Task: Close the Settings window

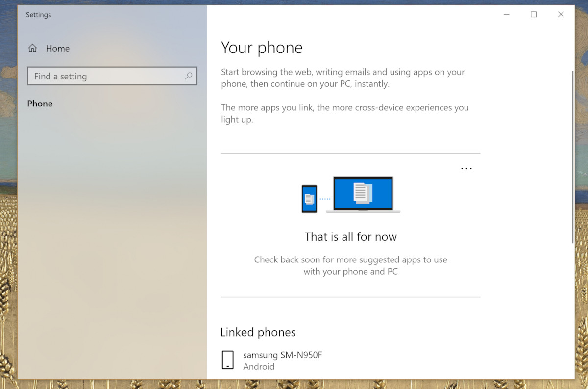Action: pyautogui.click(x=561, y=15)
